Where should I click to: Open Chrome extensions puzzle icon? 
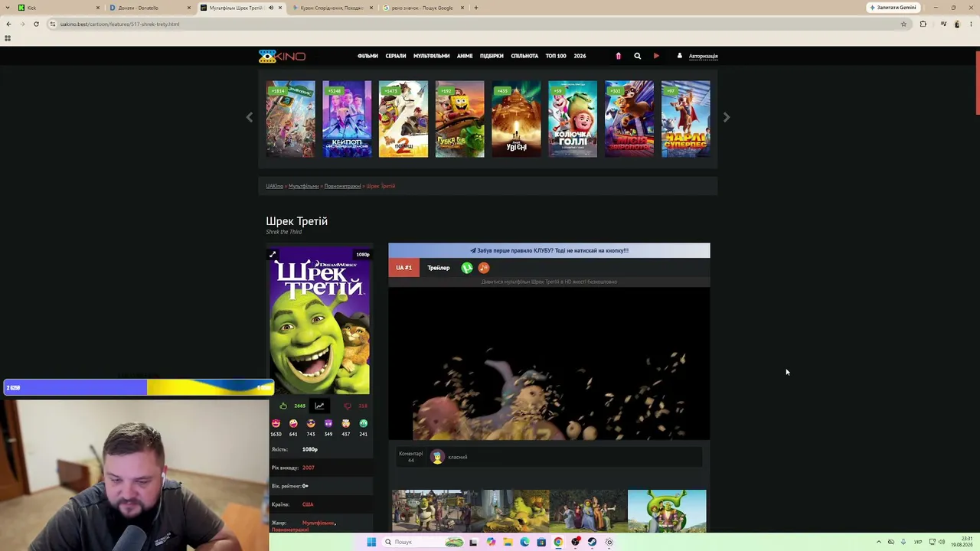[923, 24]
